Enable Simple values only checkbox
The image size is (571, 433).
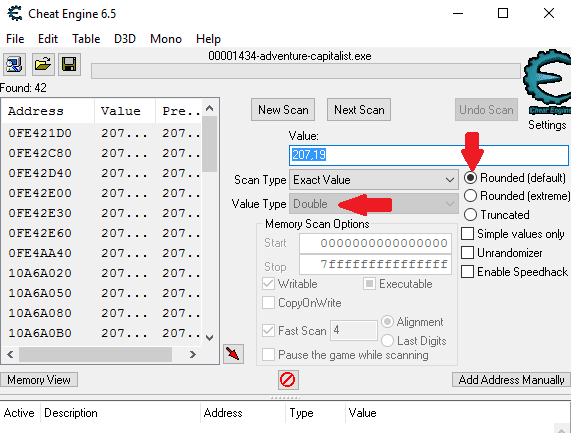pos(468,233)
